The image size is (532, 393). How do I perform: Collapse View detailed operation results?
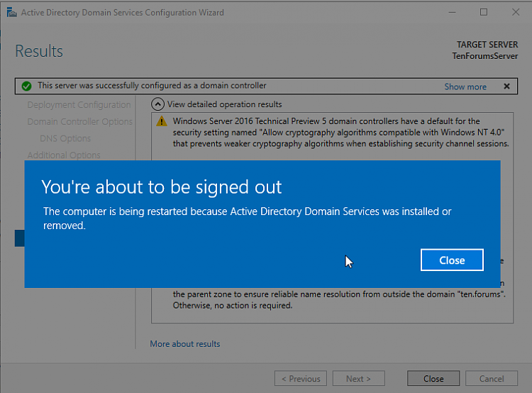click(x=157, y=104)
